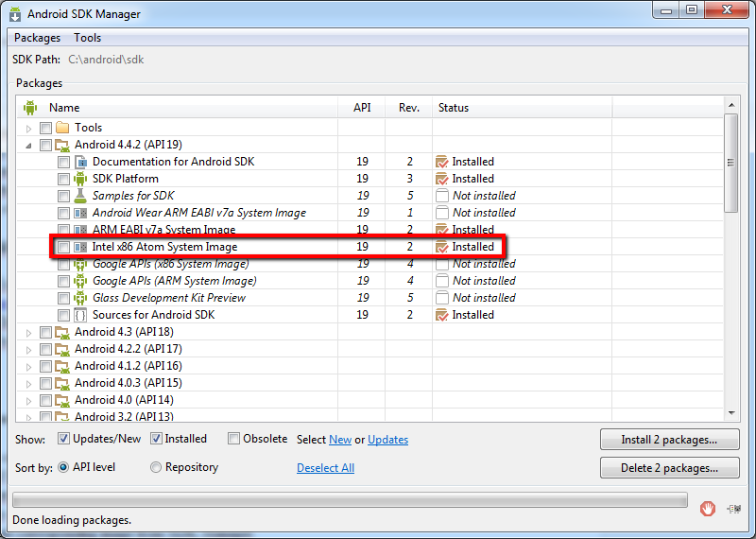Click the Android 4.2.2 (API 17) folder icon

(x=62, y=349)
